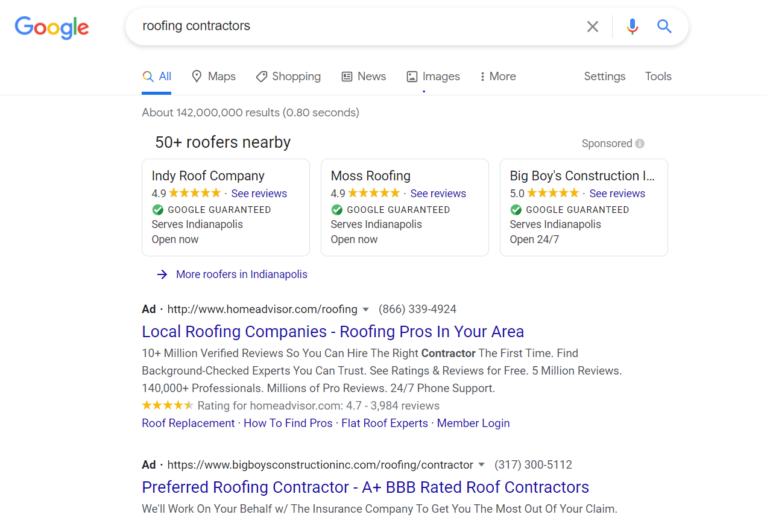
Task: Open the More search options menu
Action: [x=497, y=76]
